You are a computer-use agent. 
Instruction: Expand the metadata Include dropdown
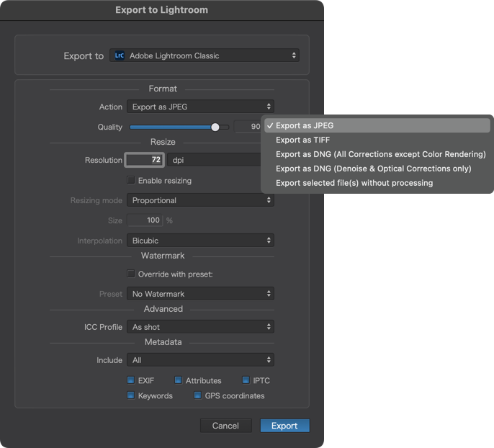click(x=200, y=360)
